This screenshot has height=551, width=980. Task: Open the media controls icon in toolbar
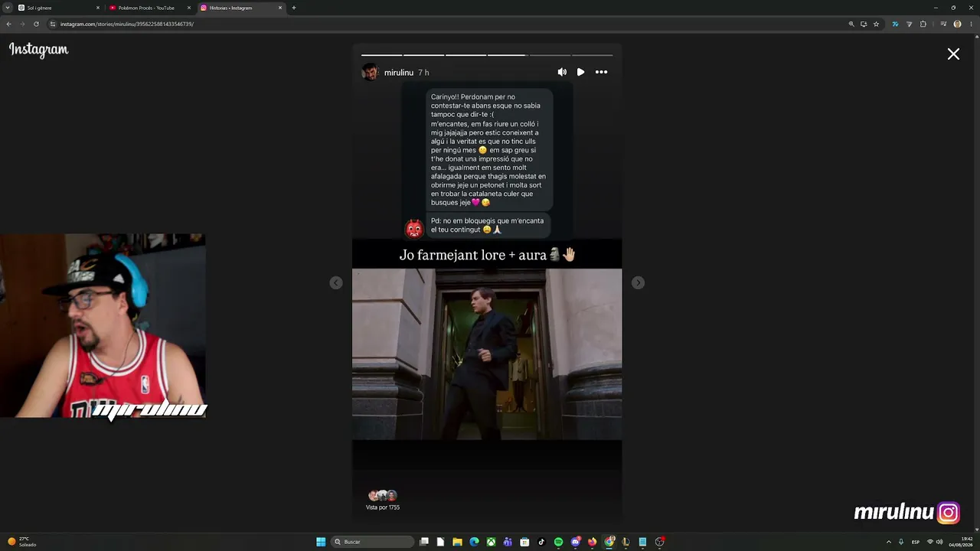(943, 24)
